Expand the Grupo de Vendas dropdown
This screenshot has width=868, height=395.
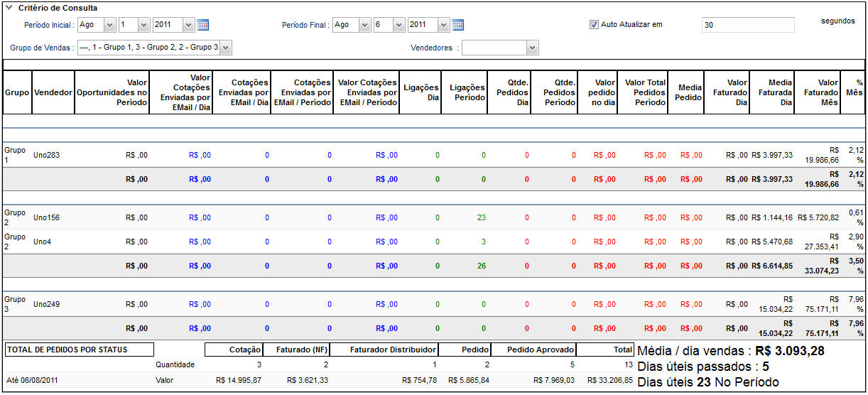(155, 48)
